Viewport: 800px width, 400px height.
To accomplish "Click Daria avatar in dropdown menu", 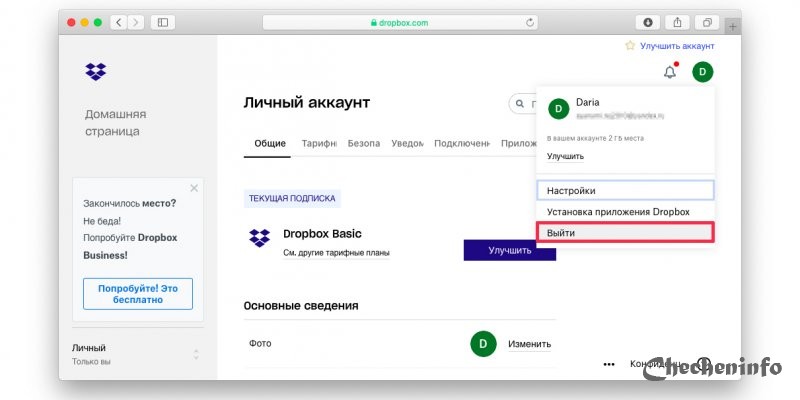I will click(x=558, y=108).
